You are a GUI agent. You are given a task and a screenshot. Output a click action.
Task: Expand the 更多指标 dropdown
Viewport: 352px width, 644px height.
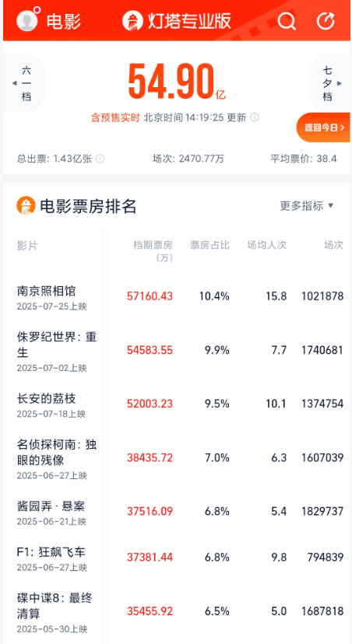point(307,206)
